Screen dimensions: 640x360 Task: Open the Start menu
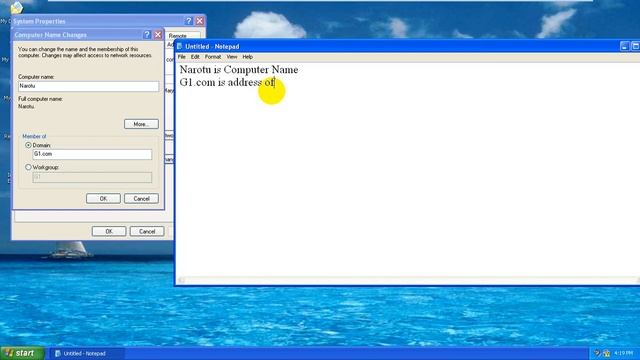(22, 353)
